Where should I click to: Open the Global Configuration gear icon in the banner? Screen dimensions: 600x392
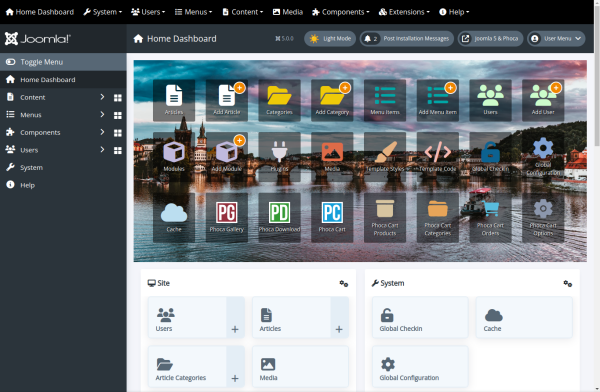[x=543, y=157]
